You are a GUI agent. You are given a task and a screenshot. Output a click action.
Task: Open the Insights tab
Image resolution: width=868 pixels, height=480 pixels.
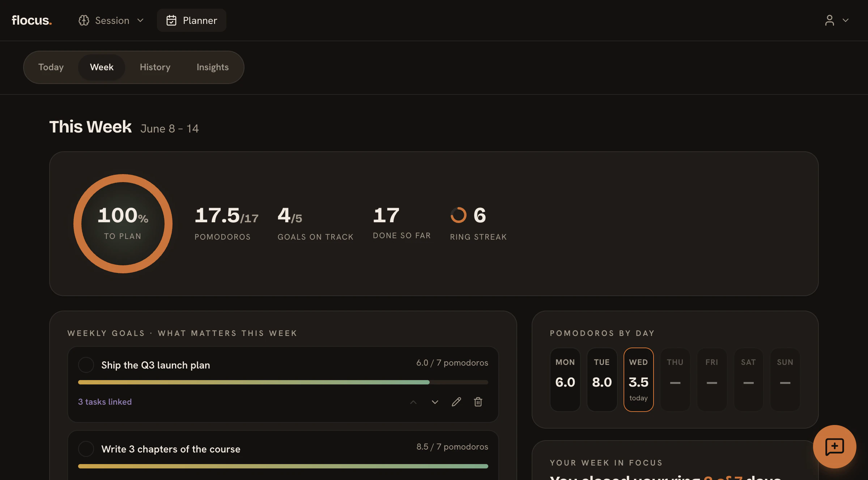pyautogui.click(x=213, y=67)
